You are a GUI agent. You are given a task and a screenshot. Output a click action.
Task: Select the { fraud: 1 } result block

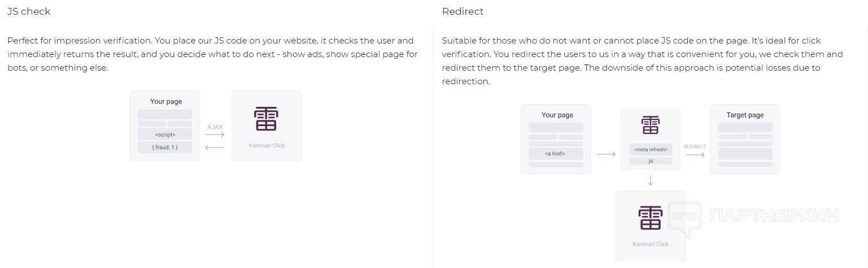click(x=165, y=148)
